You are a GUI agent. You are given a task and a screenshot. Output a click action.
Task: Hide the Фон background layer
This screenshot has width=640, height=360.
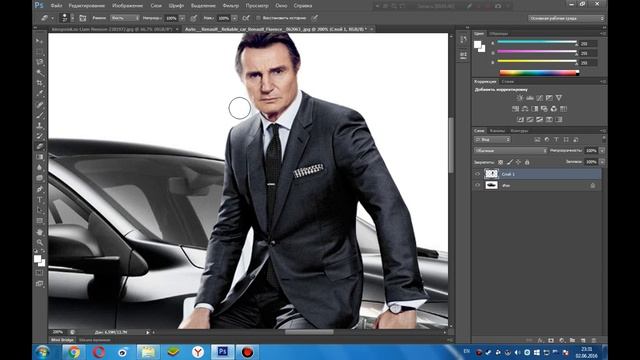pyautogui.click(x=477, y=185)
